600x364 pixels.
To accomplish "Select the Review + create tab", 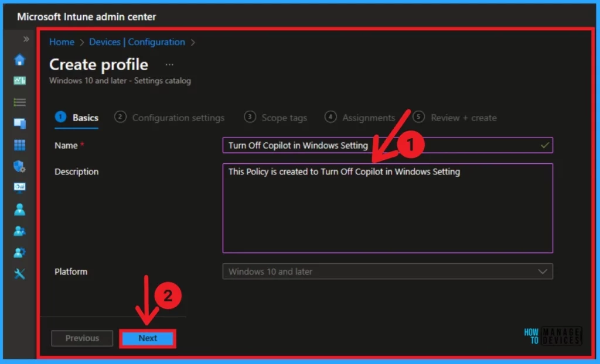I will click(x=455, y=118).
